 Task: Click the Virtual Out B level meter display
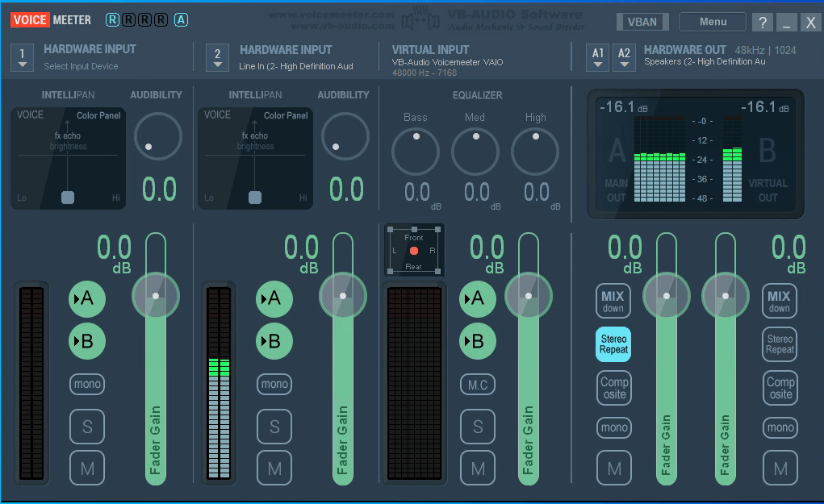coord(732,160)
